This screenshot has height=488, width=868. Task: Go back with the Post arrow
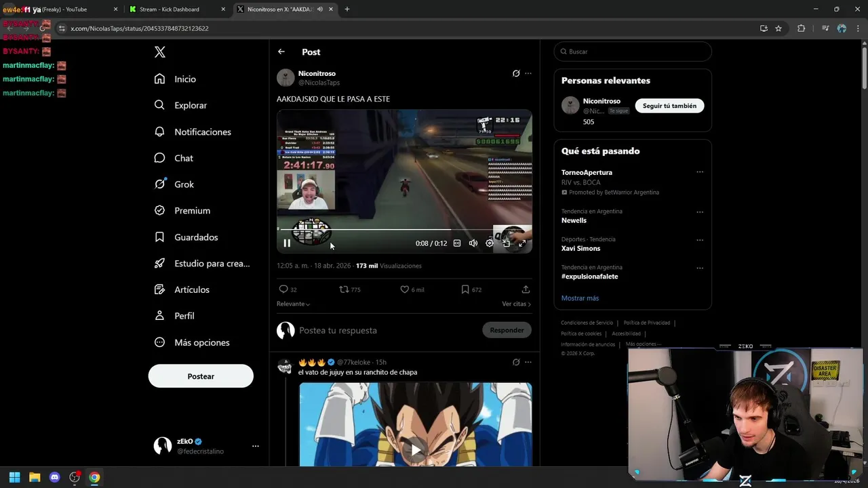pos(281,52)
